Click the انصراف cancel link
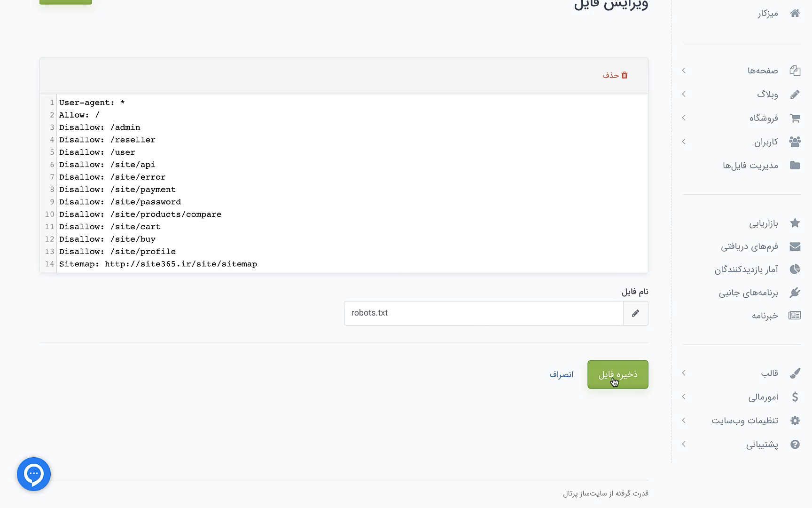The image size is (812, 508). (561, 374)
